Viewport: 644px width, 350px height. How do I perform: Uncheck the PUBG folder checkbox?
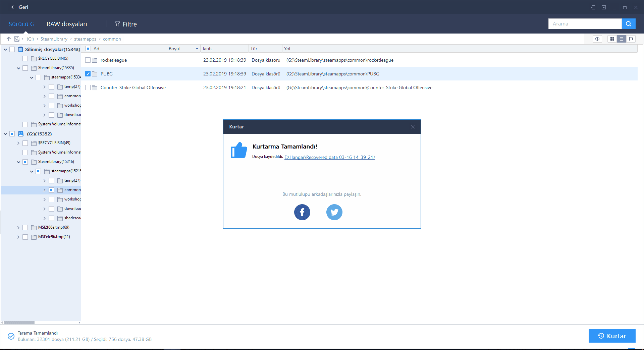coord(88,74)
